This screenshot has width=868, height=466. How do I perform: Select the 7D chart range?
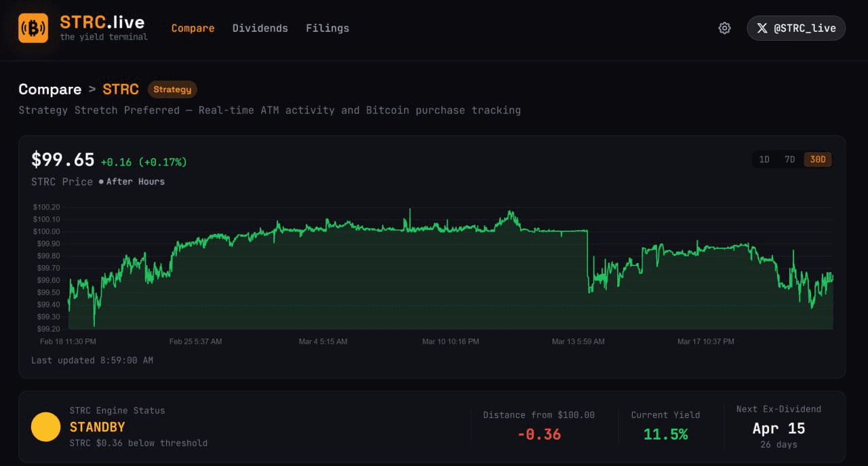pyautogui.click(x=789, y=160)
